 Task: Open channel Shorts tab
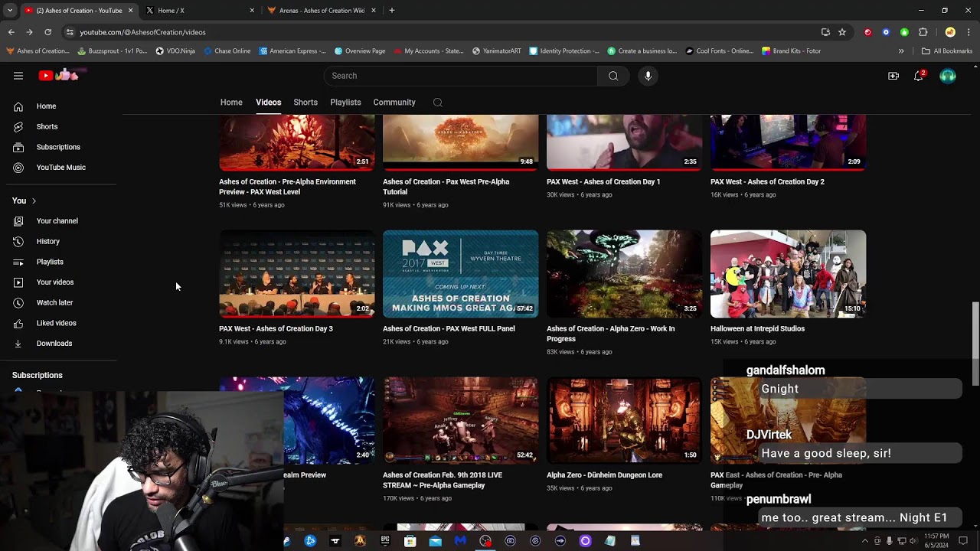(x=305, y=103)
